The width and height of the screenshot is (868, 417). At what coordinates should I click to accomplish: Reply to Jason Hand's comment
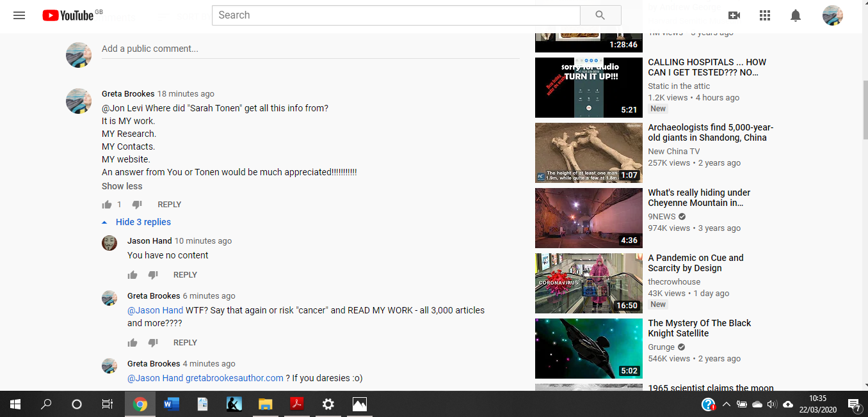point(185,275)
